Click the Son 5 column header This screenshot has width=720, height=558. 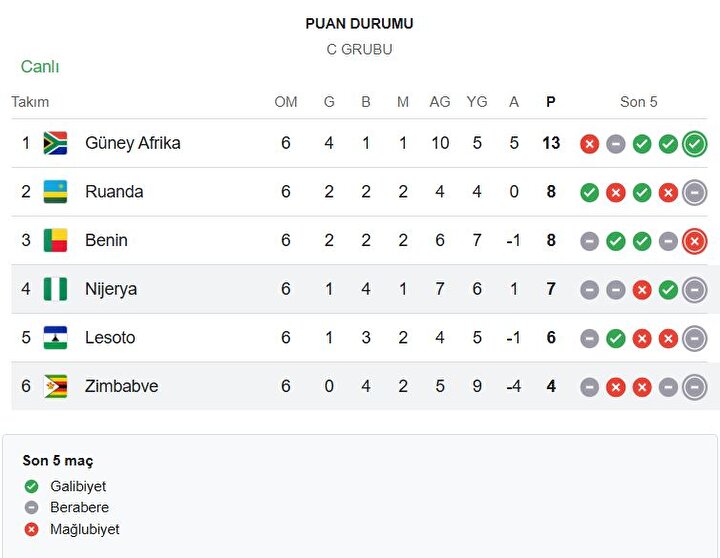click(639, 102)
